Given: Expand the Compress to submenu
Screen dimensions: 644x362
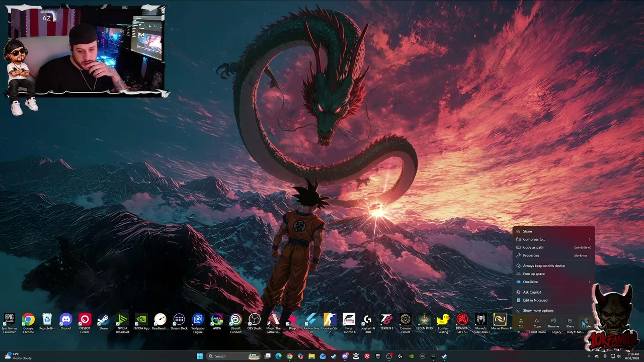Looking at the screenshot, I should click(x=553, y=239).
